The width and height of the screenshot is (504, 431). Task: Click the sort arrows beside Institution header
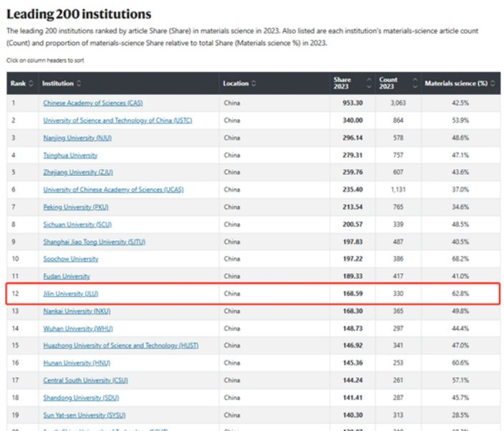pos(79,84)
